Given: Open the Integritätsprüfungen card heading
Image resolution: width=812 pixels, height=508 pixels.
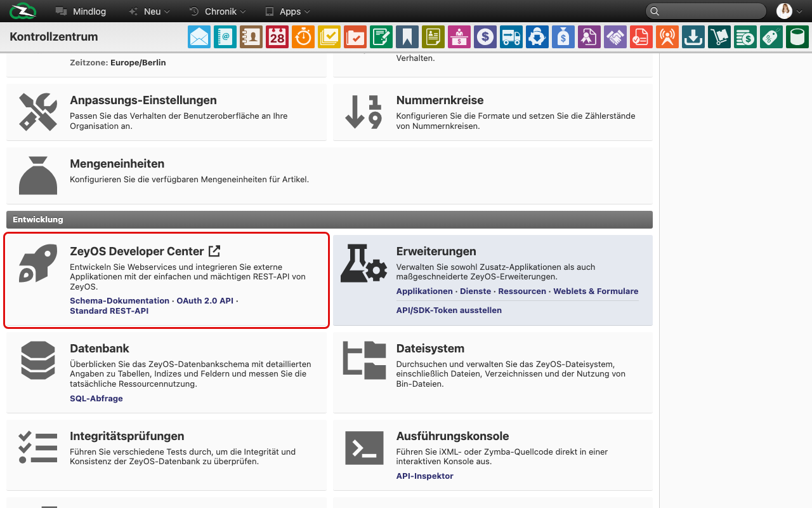Looking at the screenshot, I should (x=127, y=436).
